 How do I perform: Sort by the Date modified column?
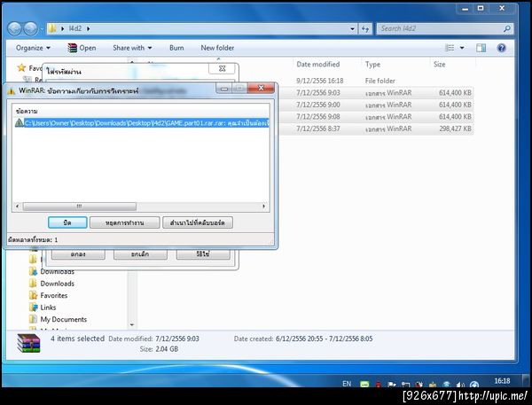[318, 65]
